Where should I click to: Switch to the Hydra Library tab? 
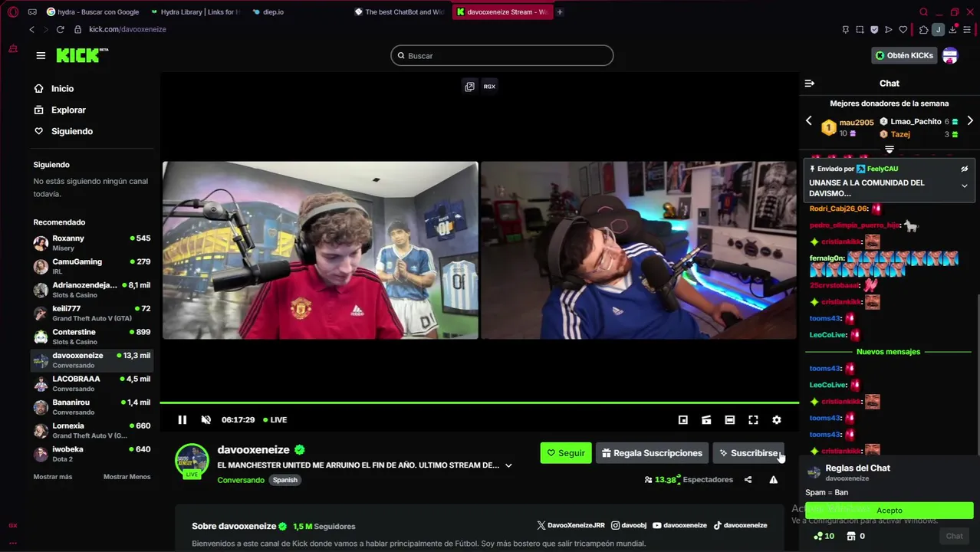[x=196, y=12]
